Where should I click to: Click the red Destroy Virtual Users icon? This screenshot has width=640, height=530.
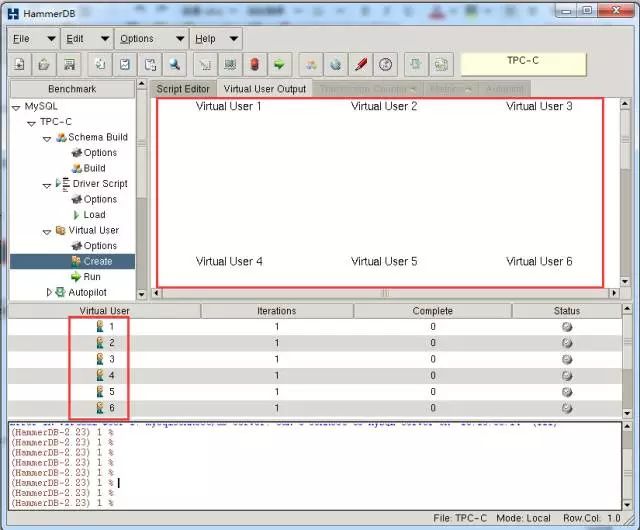pyautogui.click(x=255, y=65)
